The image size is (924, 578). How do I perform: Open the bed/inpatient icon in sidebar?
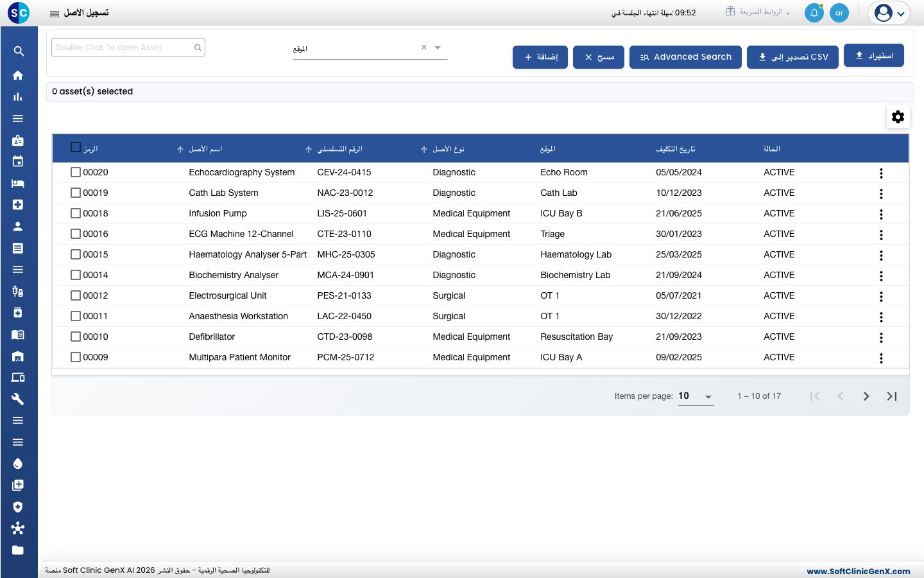pyautogui.click(x=18, y=184)
